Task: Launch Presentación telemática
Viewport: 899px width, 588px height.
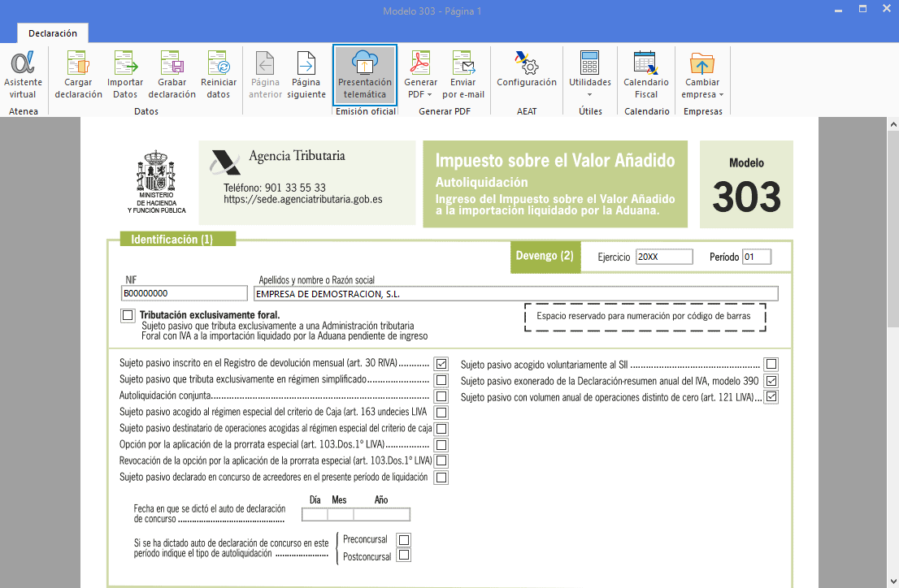Action: pos(365,75)
